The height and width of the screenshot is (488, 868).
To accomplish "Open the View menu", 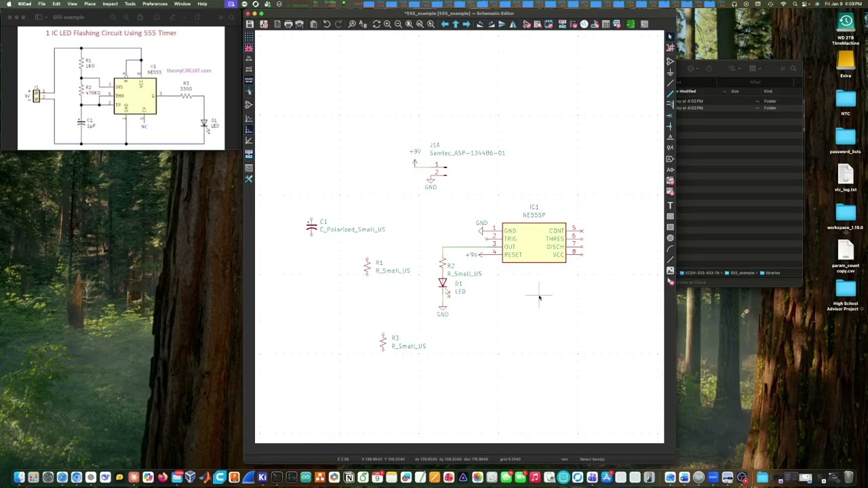I will click(x=72, y=3).
